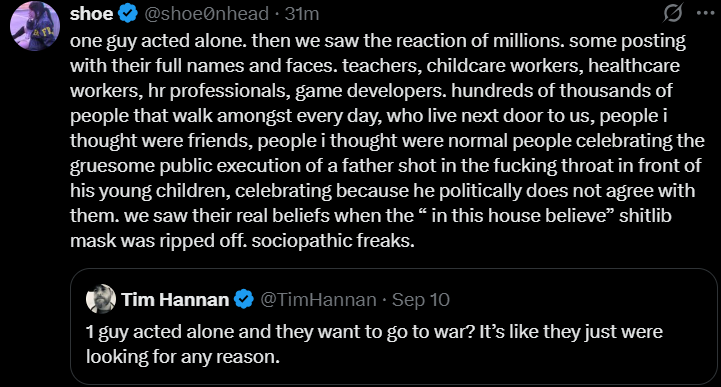Visit the @shoe0nhead handle link

(x=206, y=14)
